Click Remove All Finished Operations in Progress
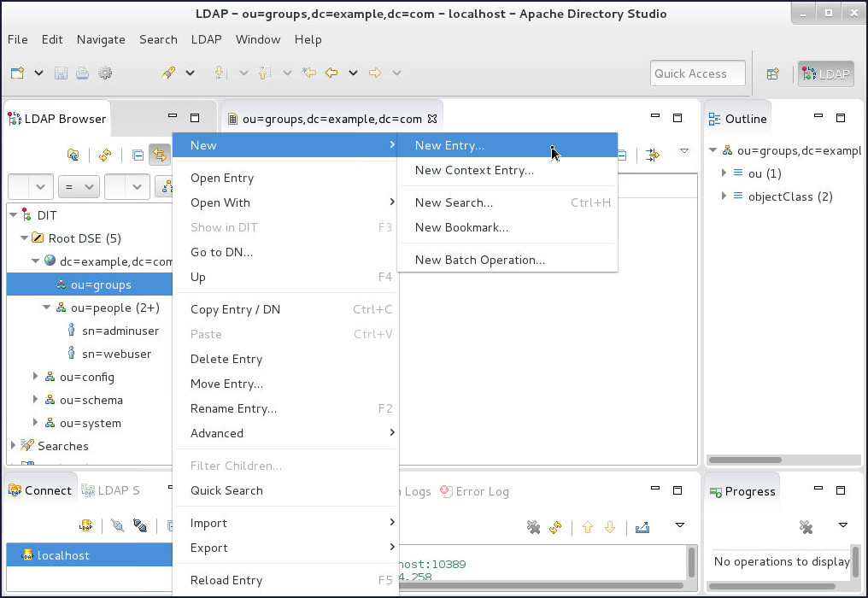The width and height of the screenshot is (868, 598). click(x=806, y=526)
